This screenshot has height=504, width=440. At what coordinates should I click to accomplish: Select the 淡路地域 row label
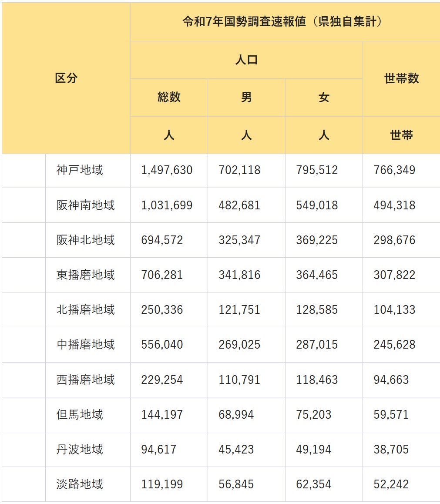pyautogui.click(x=80, y=484)
